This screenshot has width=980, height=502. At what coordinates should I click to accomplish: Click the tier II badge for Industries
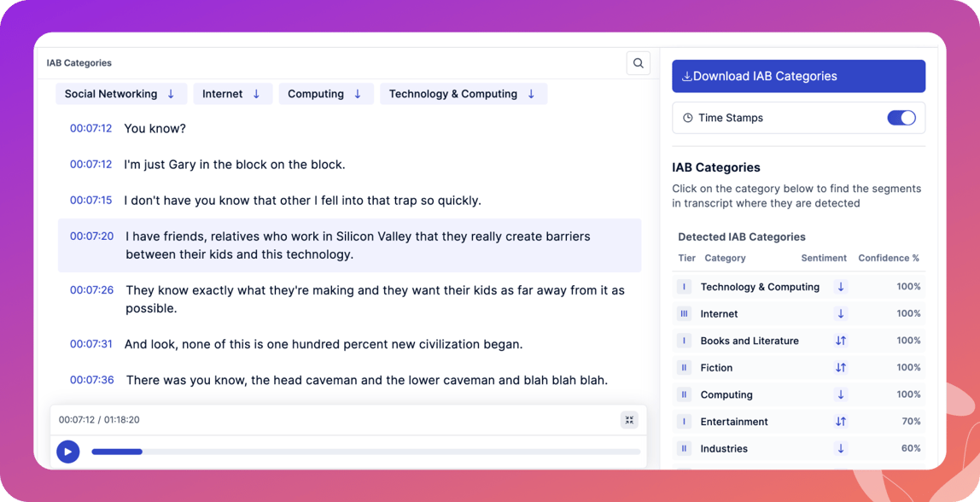click(684, 448)
